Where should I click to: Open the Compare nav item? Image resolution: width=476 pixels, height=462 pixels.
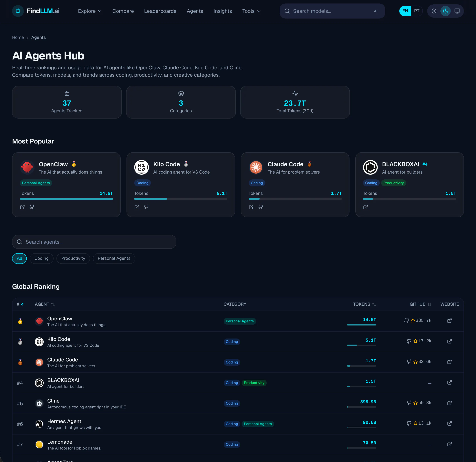[x=123, y=11]
